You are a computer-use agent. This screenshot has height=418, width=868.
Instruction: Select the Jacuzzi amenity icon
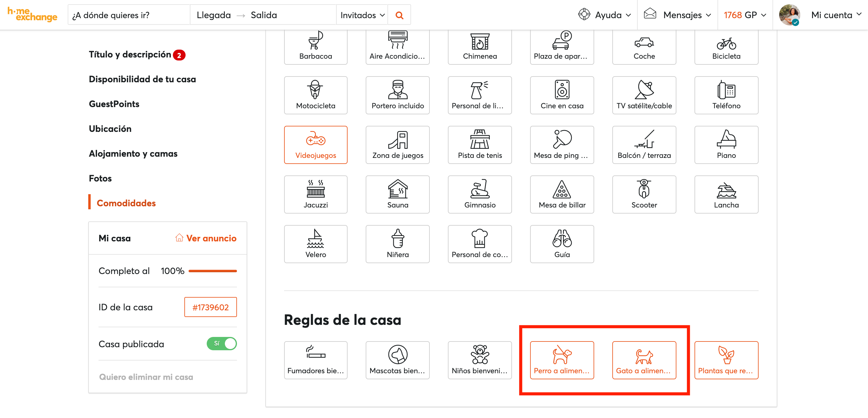(316, 194)
